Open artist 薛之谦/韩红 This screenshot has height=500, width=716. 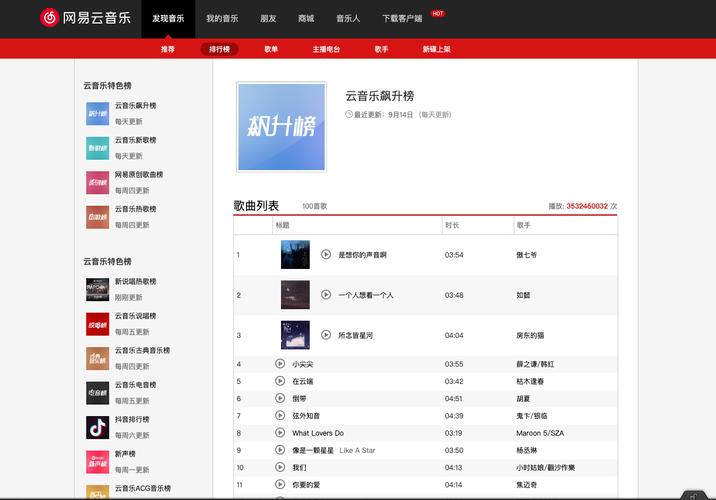pos(535,364)
